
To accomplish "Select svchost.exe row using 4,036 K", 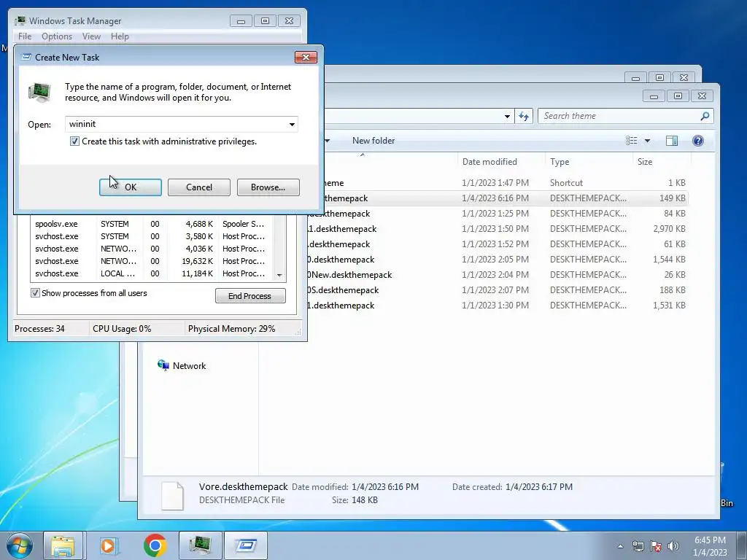I will [152, 249].
